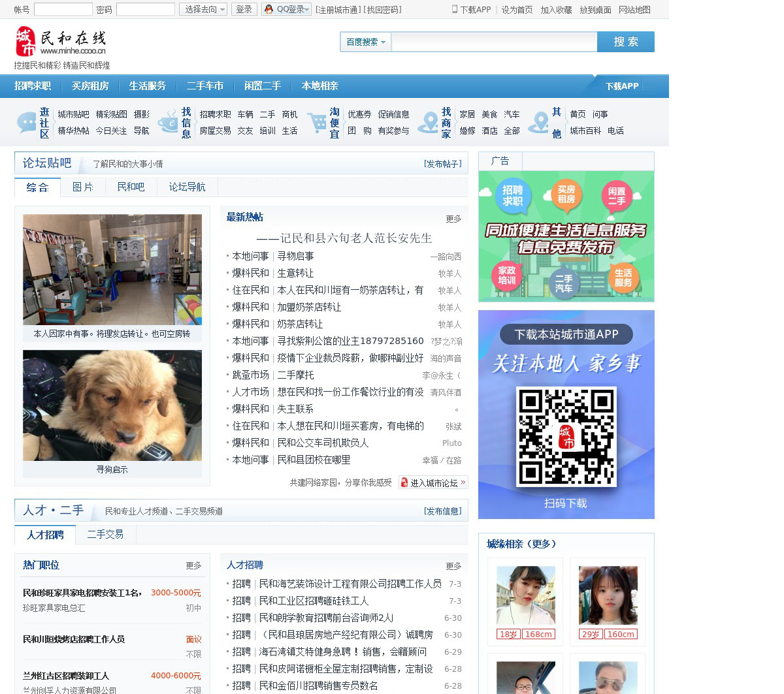Click into the 帐号 account input field
Screen dimensions: 784x694
tap(63, 9)
